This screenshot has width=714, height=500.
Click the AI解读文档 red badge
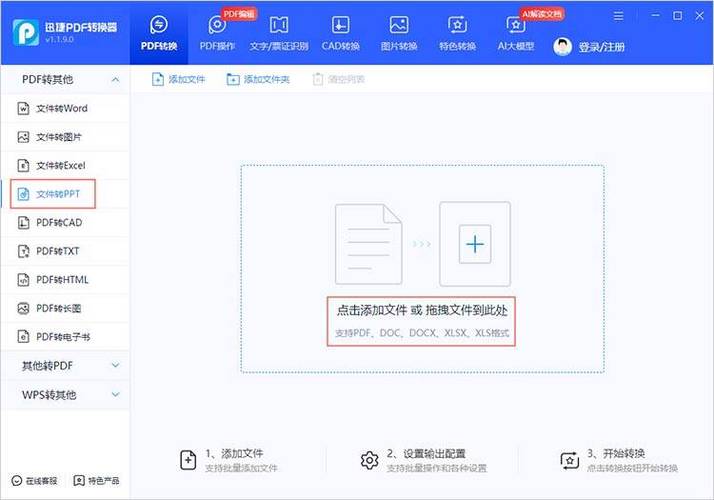[x=542, y=14]
